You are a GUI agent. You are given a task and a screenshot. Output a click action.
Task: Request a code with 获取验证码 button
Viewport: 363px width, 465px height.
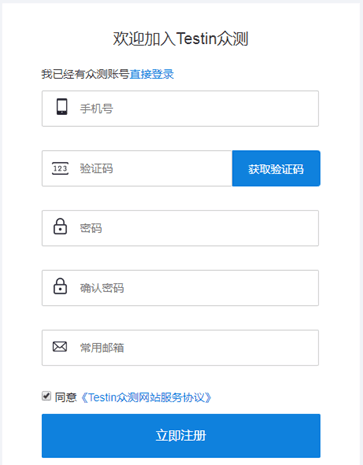coord(276,168)
